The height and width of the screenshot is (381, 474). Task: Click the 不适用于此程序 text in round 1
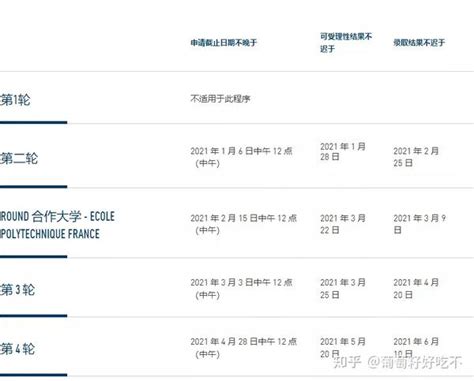tap(220, 99)
